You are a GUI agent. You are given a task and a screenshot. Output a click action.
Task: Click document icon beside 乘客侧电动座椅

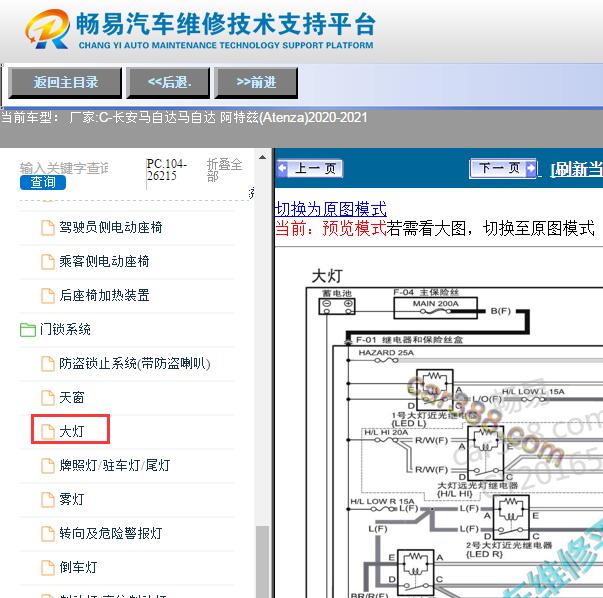click(x=48, y=262)
